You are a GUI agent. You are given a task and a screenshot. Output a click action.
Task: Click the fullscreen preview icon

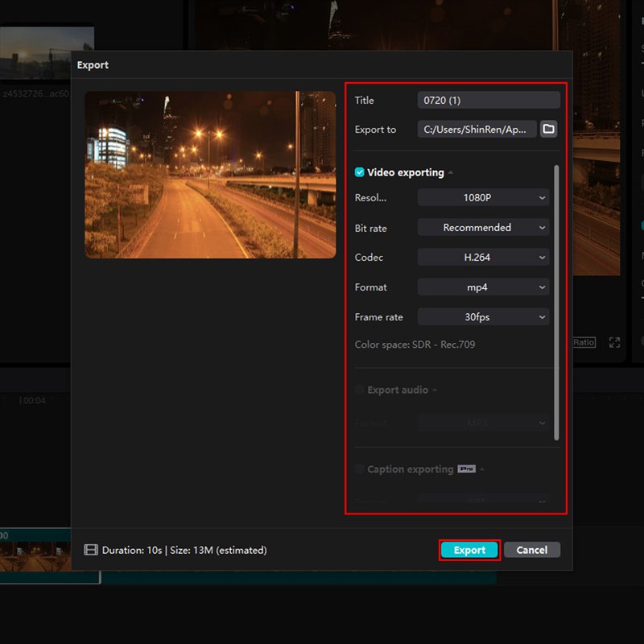click(614, 342)
